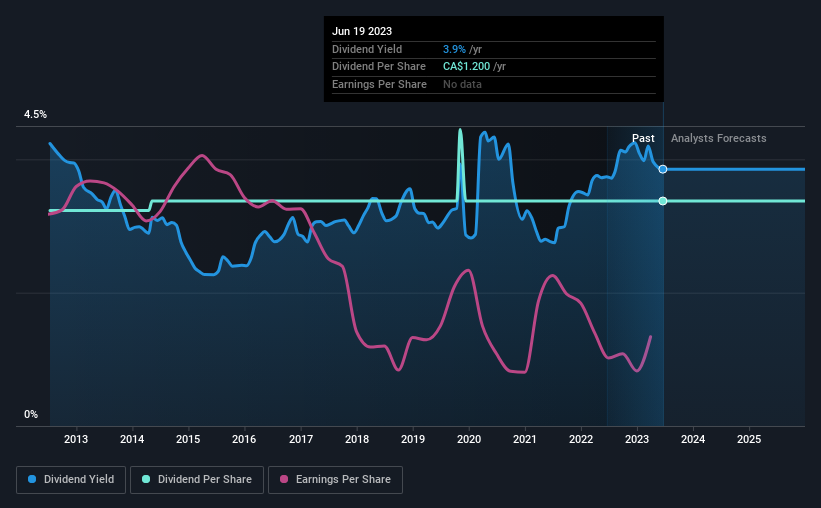Click the 0% y-axis label
This screenshot has width=821, height=508.
point(31,414)
